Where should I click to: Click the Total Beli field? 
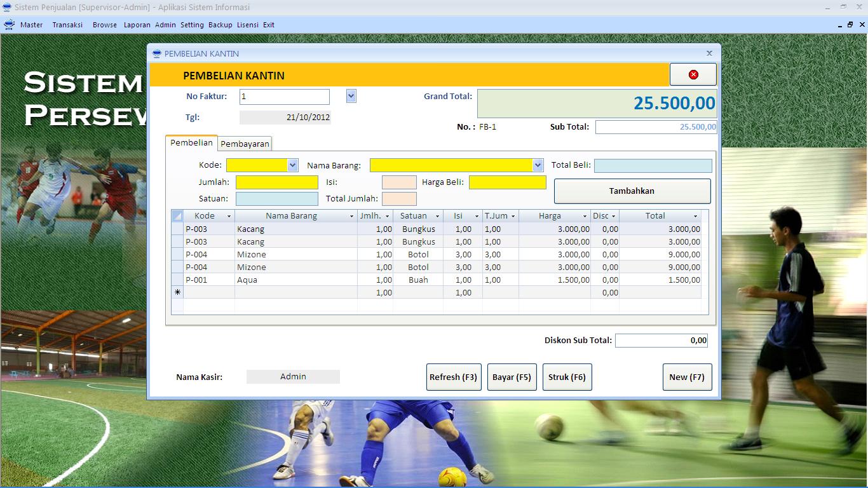point(653,166)
